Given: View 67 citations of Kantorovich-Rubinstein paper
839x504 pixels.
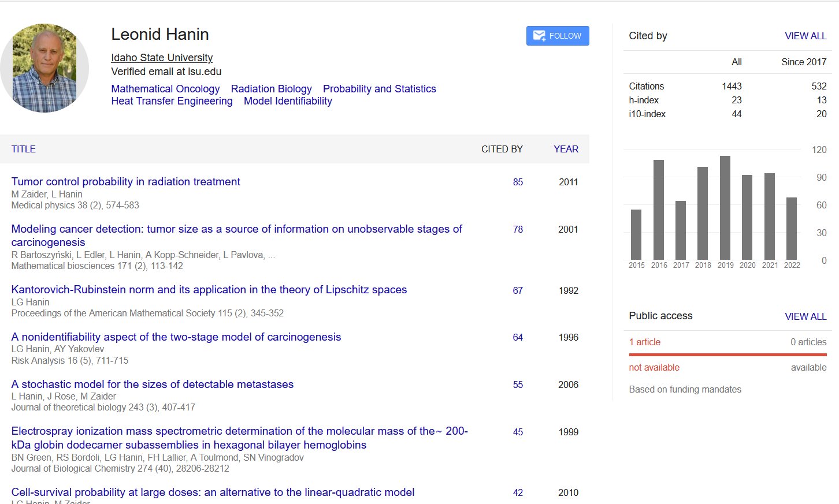Looking at the screenshot, I should tap(518, 290).
